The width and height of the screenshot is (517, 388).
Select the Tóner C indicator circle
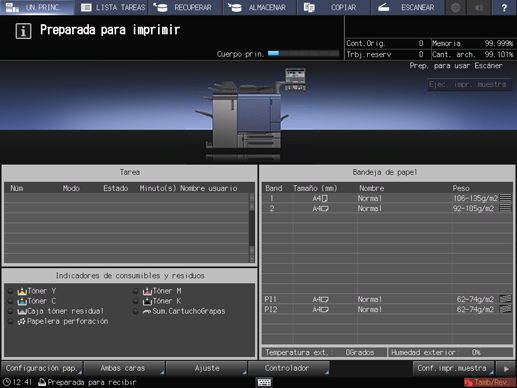[11, 301]
